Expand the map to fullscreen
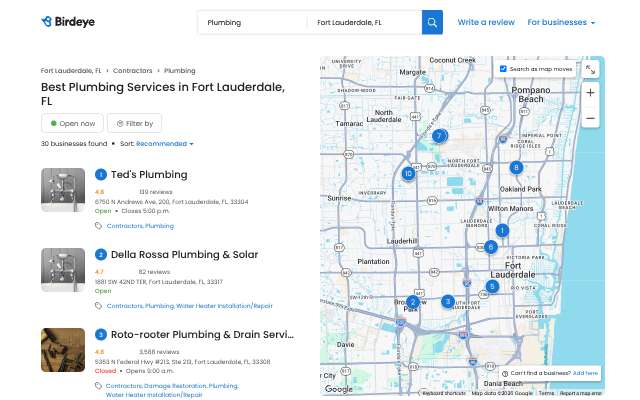Screen dimensions: 640x400 click(x=590, y=69)
